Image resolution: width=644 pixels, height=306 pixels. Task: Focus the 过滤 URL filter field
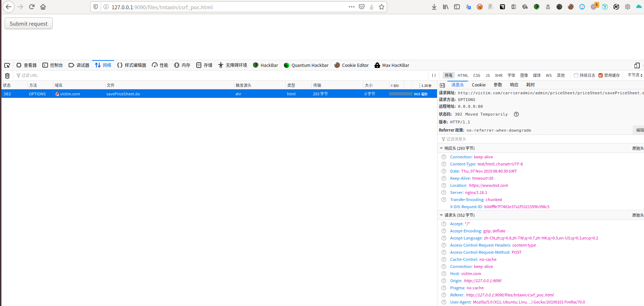click(x=220, y=75)
